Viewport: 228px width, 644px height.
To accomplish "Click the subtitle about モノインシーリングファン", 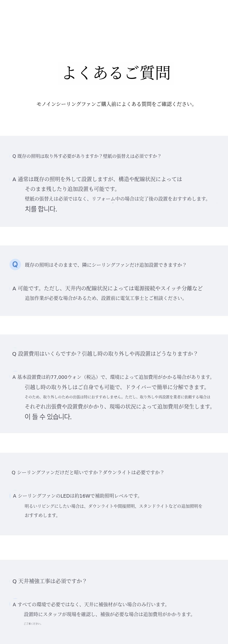I will tap(116, 104).
